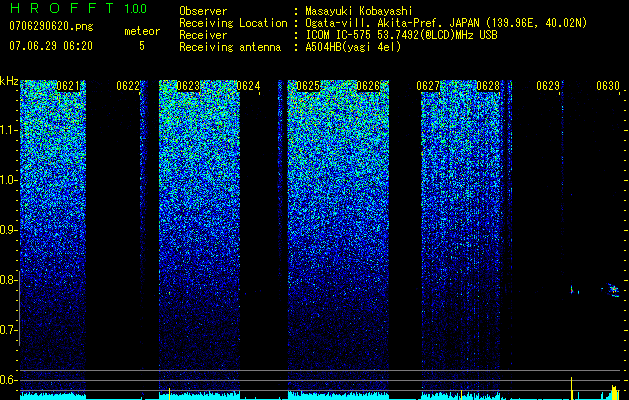Screen dimensions: 629x400
Task: Click the kHz axis unit label
Action: pyautogui.click(x=9, y=81)
